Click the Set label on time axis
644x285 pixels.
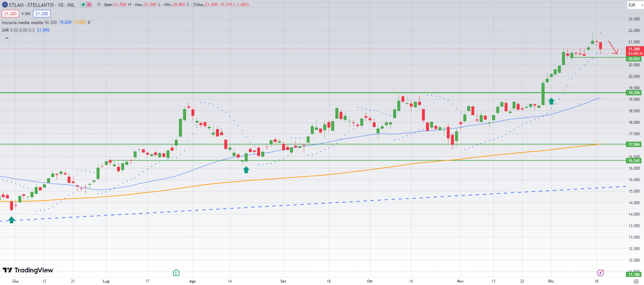283,281
